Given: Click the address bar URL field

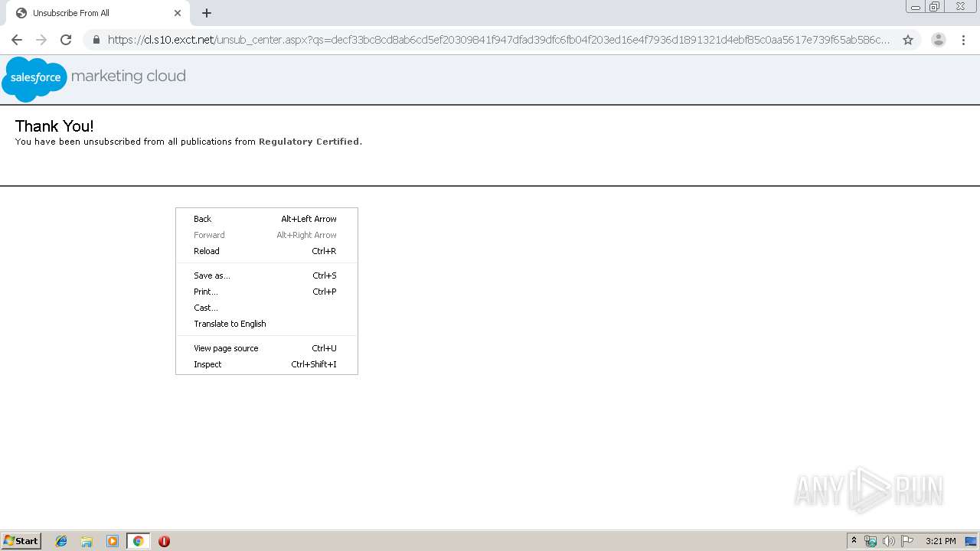Looking at the screenshot, I should coord(498,40).
